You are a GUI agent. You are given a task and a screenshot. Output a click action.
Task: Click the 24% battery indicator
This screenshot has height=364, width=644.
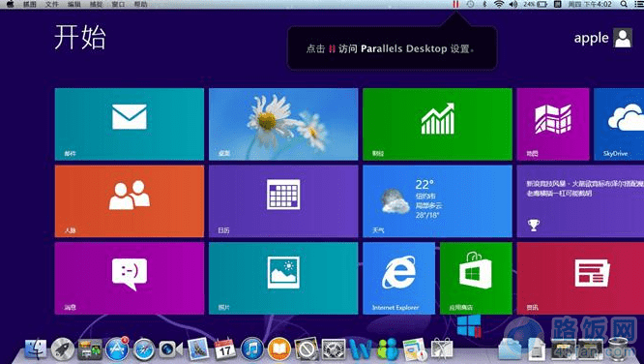pos(535,4)
